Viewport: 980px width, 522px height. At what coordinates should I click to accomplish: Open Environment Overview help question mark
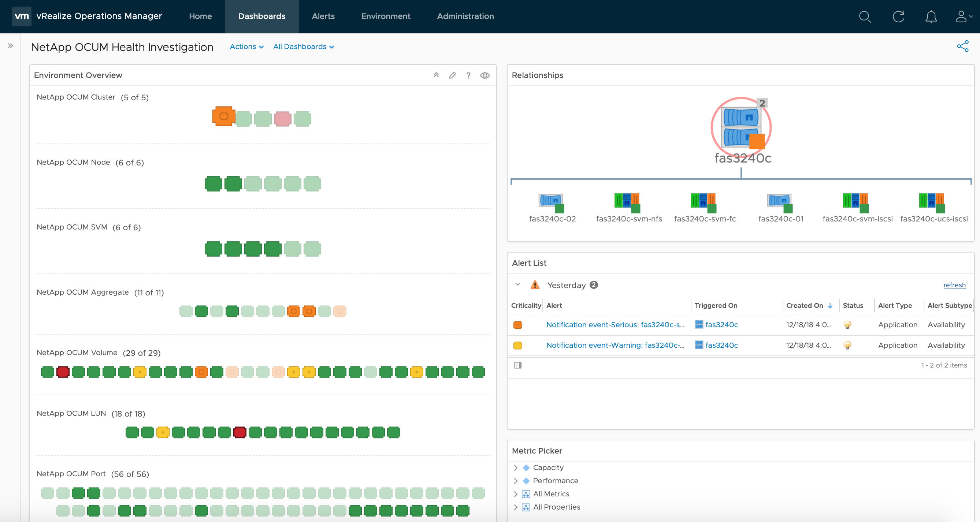click(468, 75)
